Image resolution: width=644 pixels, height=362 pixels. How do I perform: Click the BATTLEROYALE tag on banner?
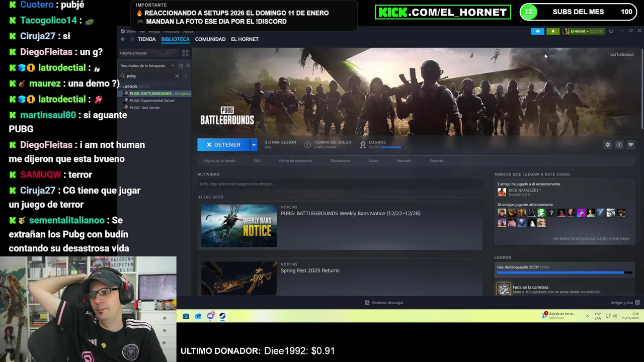(622, 55)
